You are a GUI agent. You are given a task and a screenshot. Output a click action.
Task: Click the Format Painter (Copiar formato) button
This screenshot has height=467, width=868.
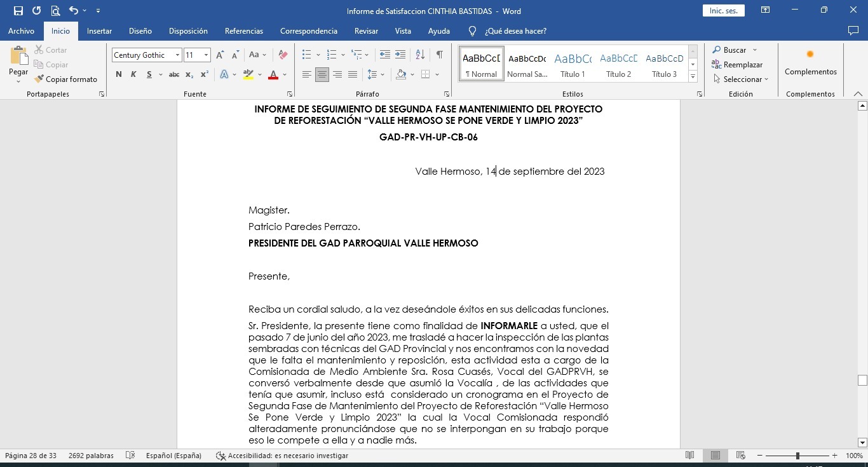pos(66,79)
